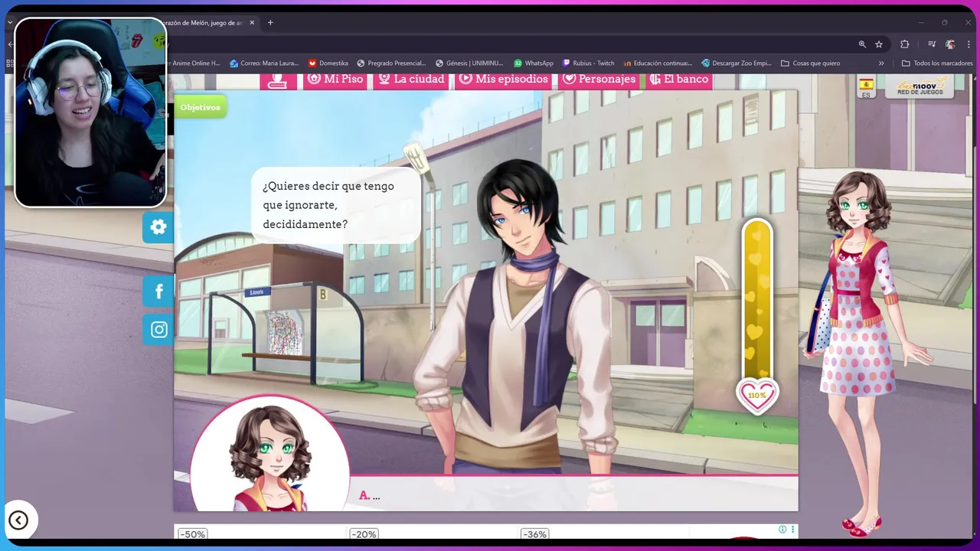Click the -36% ad offer
The width and height of the screenshot is (980, 551).
[x=534, y=534]
